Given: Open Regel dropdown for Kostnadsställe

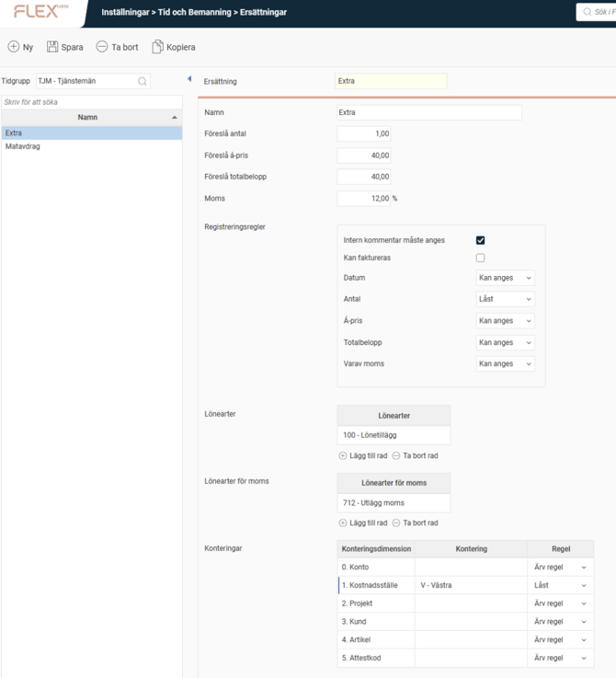Looking at the screenshot, I should click(560, 585).
